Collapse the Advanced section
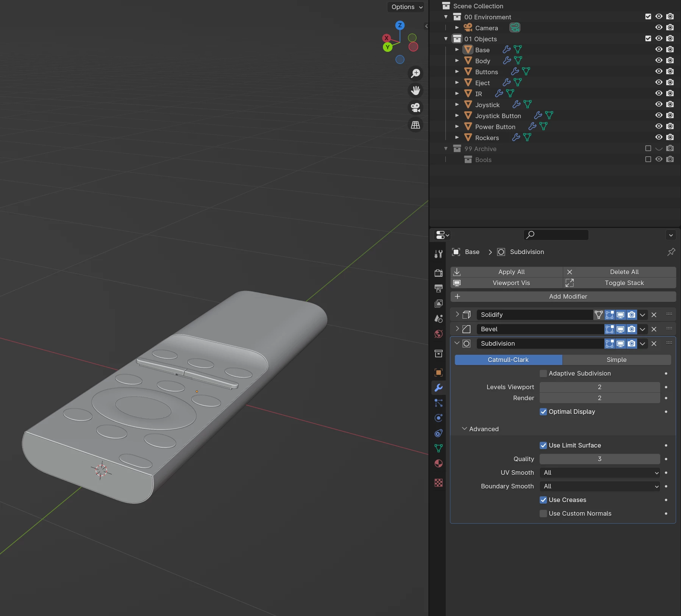The width and height of the screenshot is (681, 616). 464,429
